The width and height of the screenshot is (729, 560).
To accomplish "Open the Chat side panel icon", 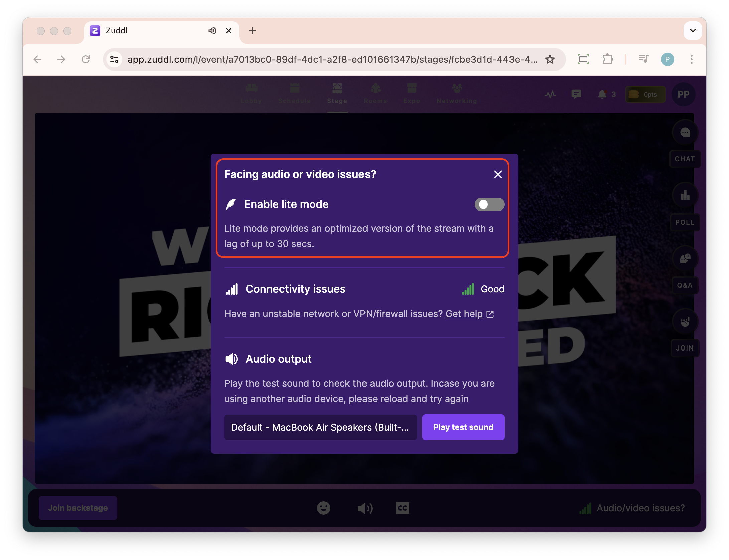I will 685,133.
